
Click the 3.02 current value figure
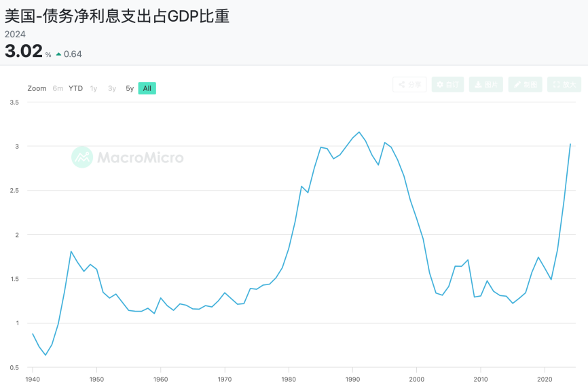[x=24, y=52]
